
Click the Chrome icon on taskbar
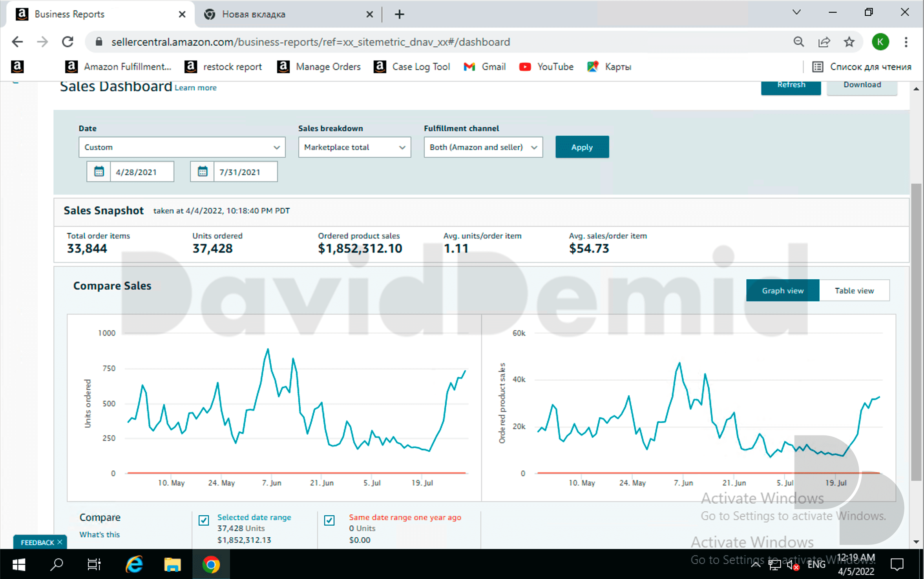click(x=211, y=564)
